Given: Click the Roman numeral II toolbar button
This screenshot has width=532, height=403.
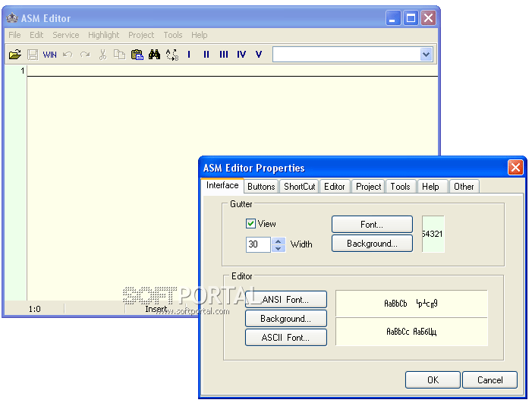Looking at the screenshot, I should coord(206,55).
